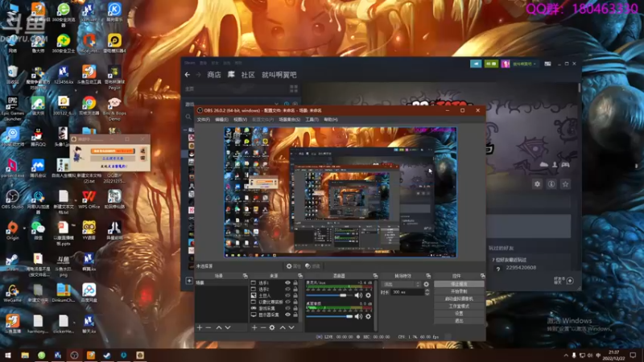This screenshot has width=644, height=362.
Task: Pop out the Controls dock panel
Action: (482, 276)
